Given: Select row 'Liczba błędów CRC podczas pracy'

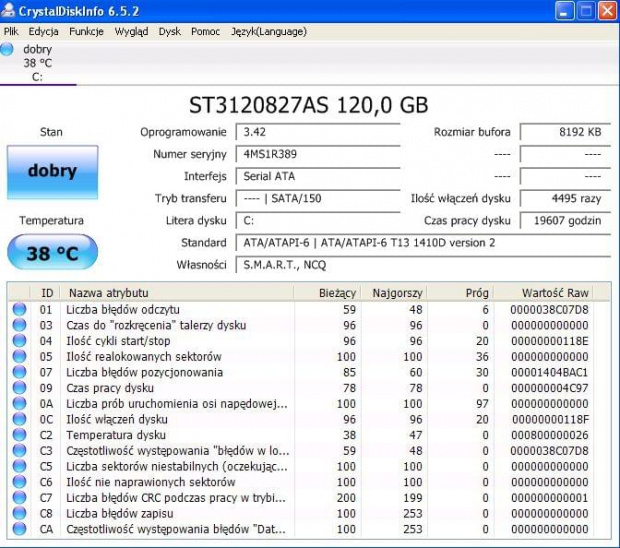Looking at the screenshot, I should (x=309, y=498).
